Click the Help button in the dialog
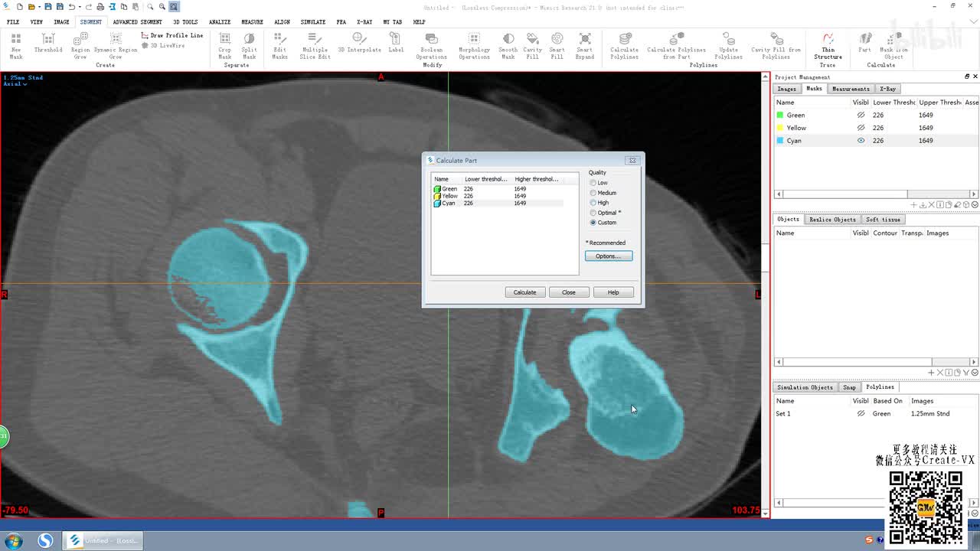 click(x=613, y=292)
